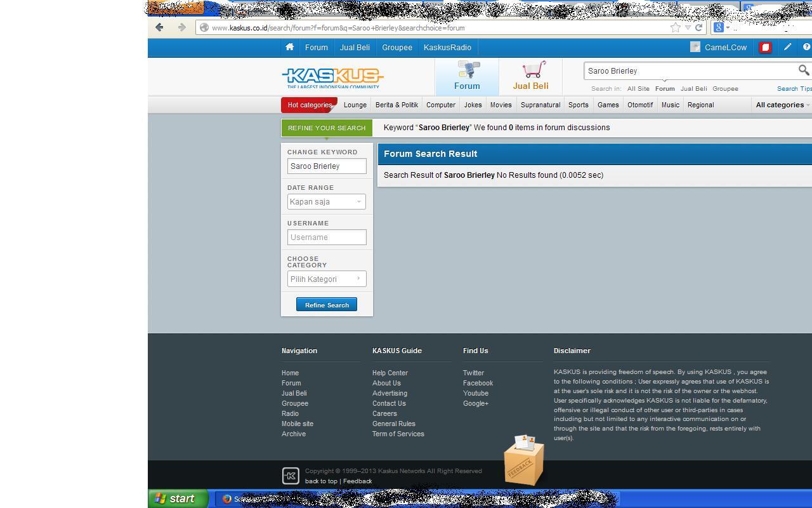Open the Lounge category
Screen dimensions: 812x508
pos(355,105)
